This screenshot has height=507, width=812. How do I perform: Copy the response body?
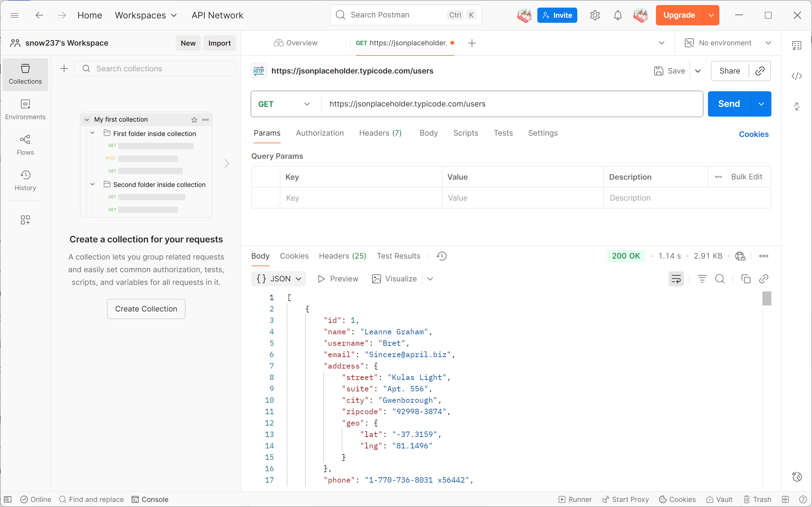tap(745, 279)
